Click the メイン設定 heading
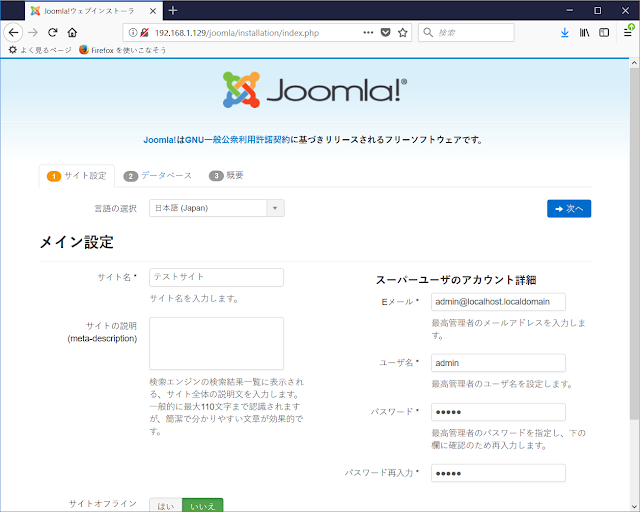The image size is (640, 512). click(77, 243)
